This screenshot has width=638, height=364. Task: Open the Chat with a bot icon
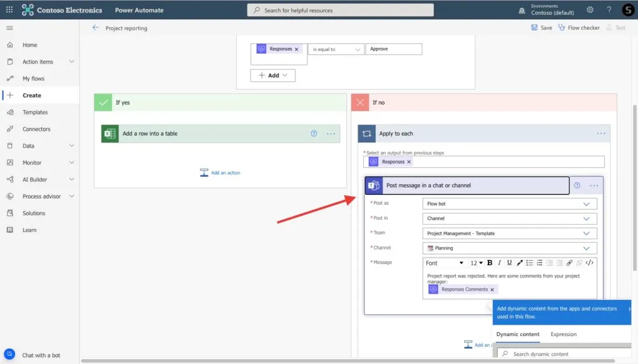[x=9, y=354]
